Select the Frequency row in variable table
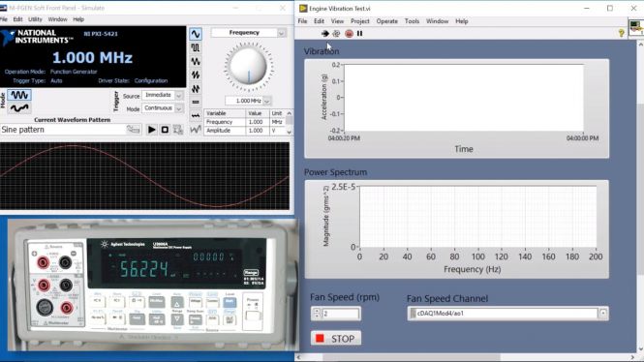The image size is (644, 362). tap(244, 122)
